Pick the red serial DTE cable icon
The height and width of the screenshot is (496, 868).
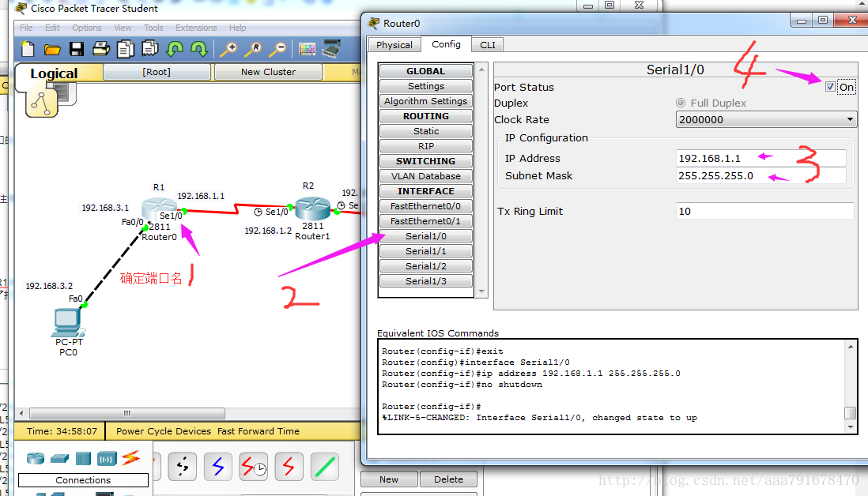(289, 467)
